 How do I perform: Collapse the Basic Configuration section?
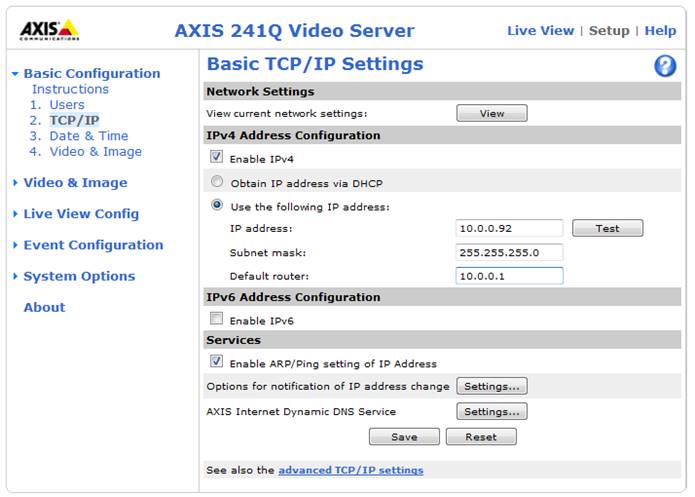tap(91, 73)
